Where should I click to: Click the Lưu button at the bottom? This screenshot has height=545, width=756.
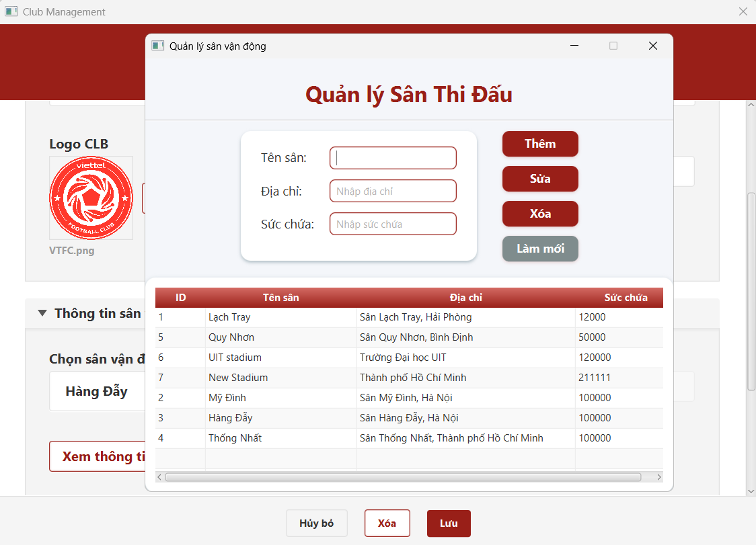(x=449, y=523)
